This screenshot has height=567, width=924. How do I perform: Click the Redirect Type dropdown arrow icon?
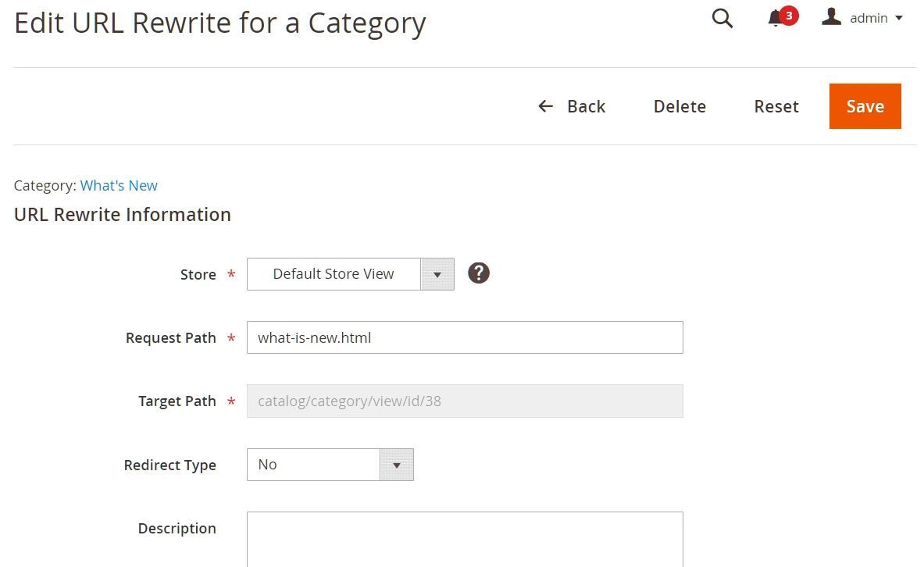click(x=397, y=465)
